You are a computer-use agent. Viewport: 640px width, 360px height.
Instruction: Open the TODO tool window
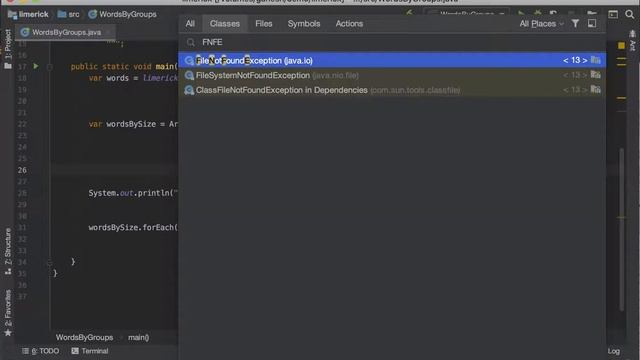(40, 351)
